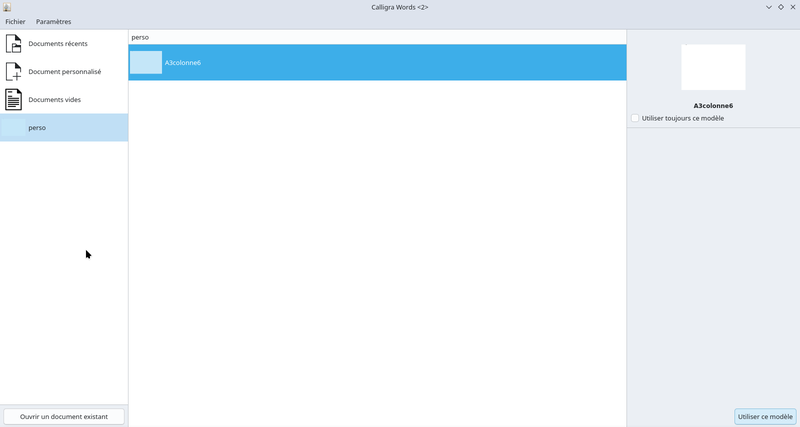Image resolution: width=800 pixels, height=427 pixels.
Task: Open the Paramètres menu
Action: pos(53,21)
